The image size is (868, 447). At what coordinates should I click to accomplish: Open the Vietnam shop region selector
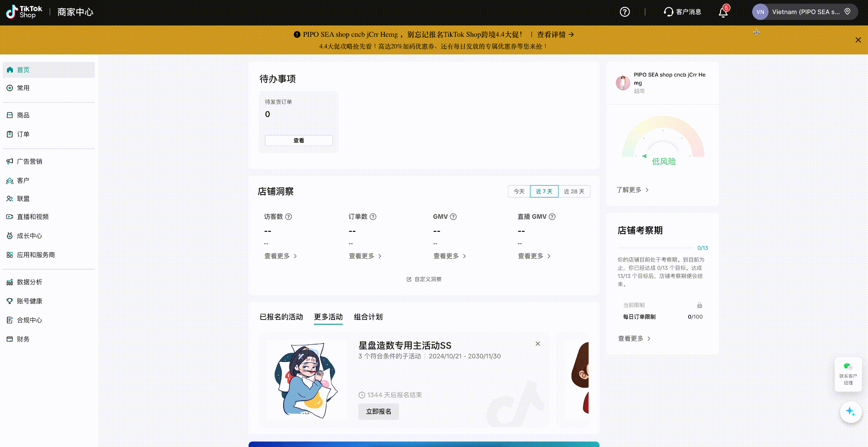pos(804,12)
